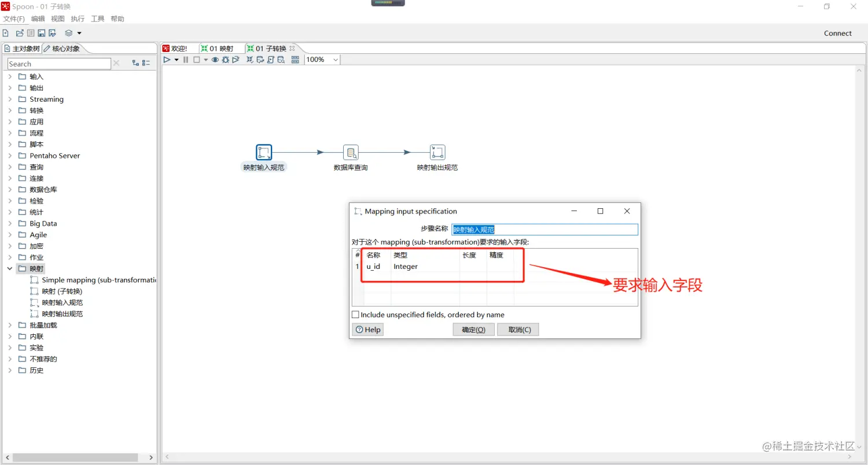
Task: Click the 确定(O) button
Action: click(473, 330)
